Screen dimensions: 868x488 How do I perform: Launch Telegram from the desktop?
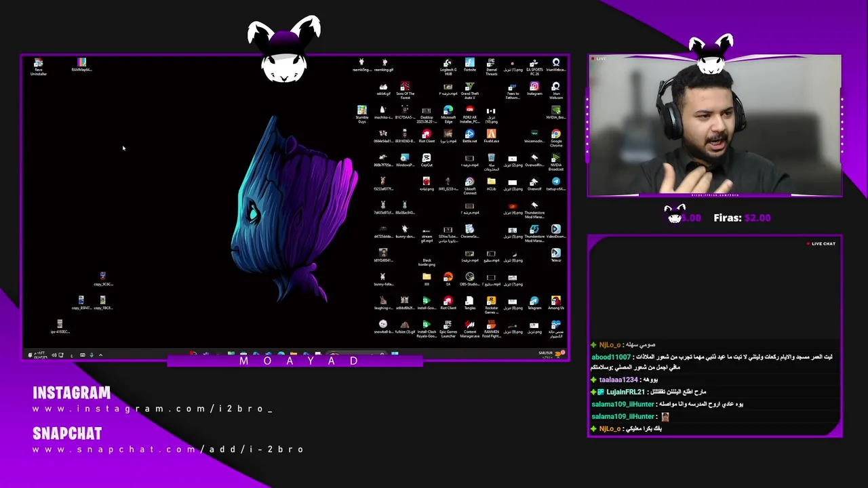click(x=534, y=302)
